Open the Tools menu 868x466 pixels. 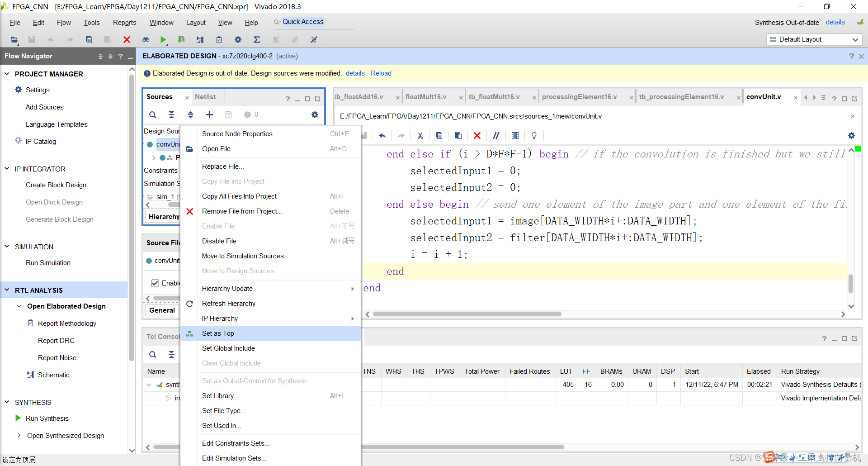(x=91, y=23)
